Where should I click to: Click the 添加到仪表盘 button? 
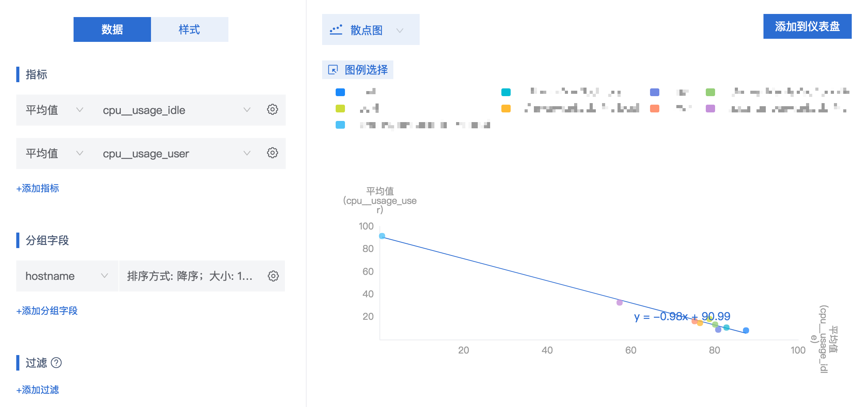click(808, 26)
